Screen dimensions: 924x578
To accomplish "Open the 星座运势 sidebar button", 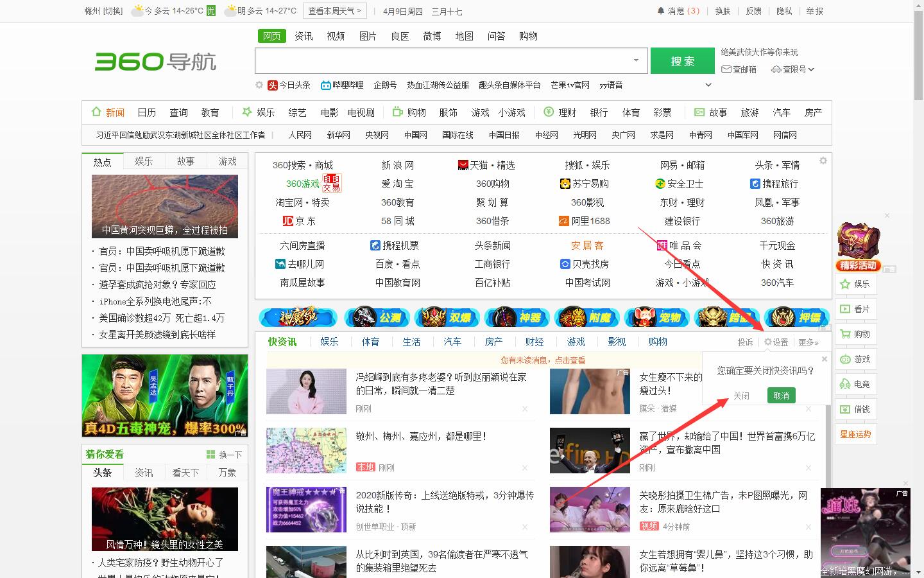I will tap(855, 434).
